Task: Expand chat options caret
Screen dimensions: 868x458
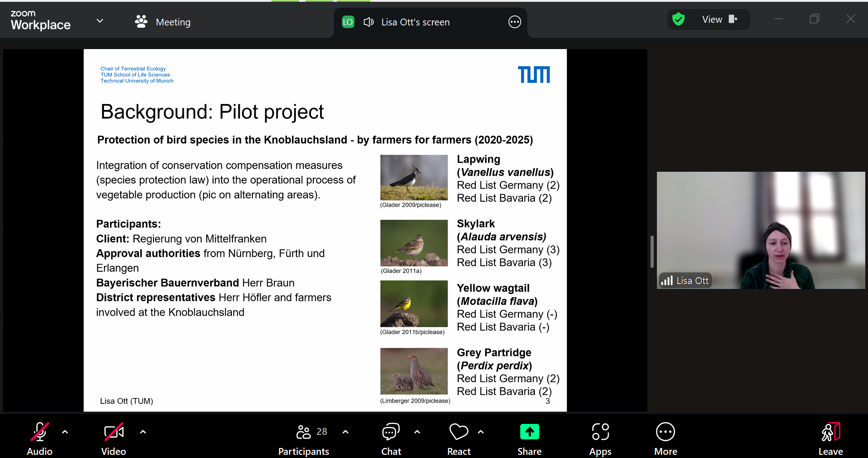Action: tap(417, 432)
